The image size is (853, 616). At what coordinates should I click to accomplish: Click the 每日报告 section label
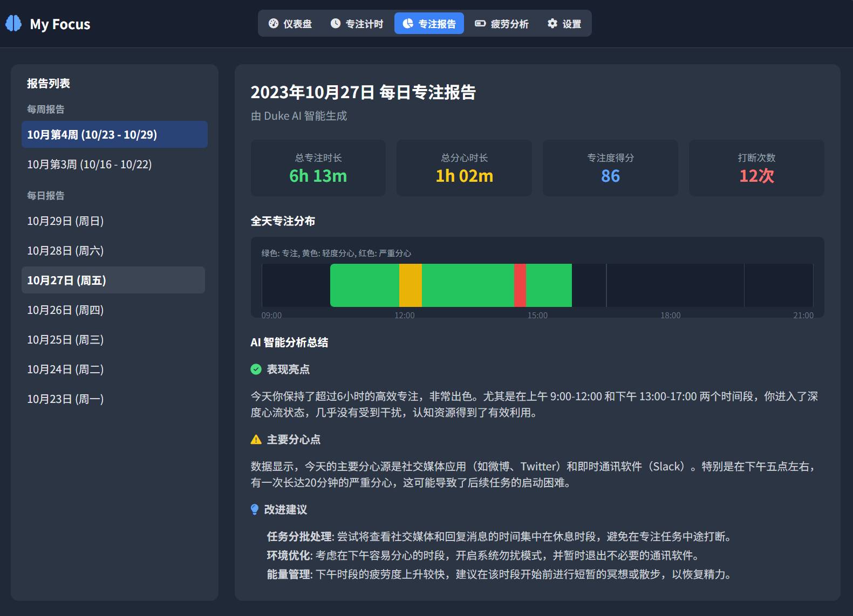click(46, 195)
